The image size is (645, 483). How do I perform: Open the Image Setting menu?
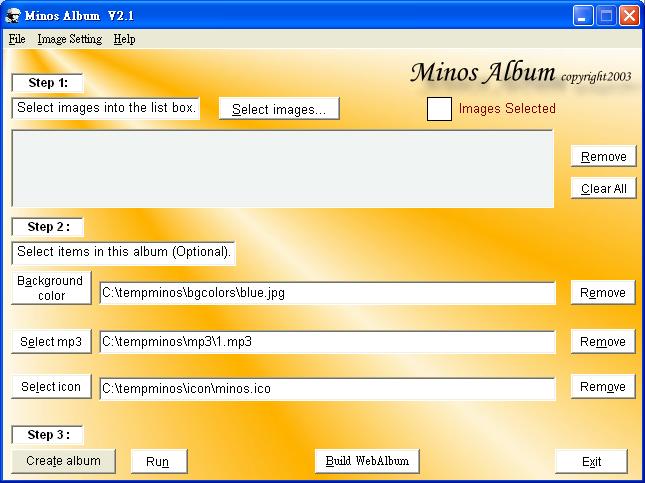click(x=70, y=39)
